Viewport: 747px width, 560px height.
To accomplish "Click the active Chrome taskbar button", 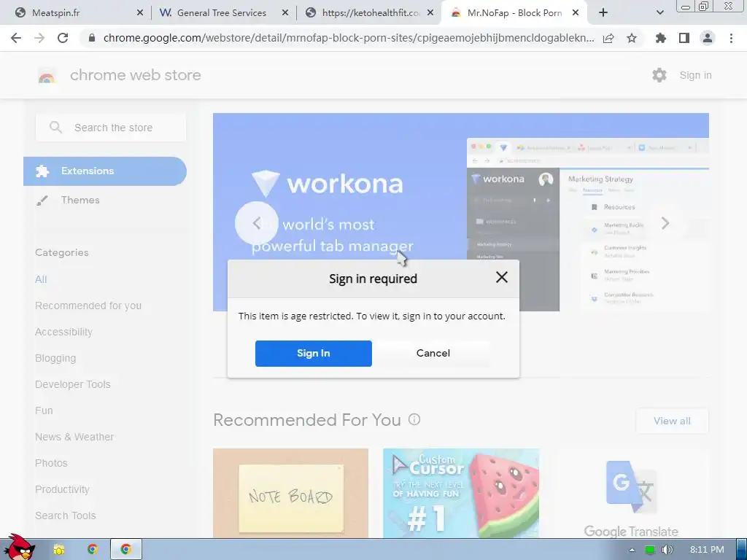I will click(125, 550).
